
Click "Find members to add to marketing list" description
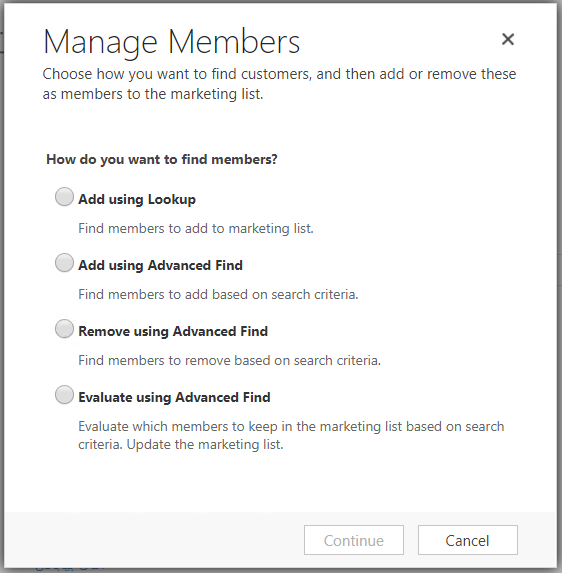click(196, 229)
